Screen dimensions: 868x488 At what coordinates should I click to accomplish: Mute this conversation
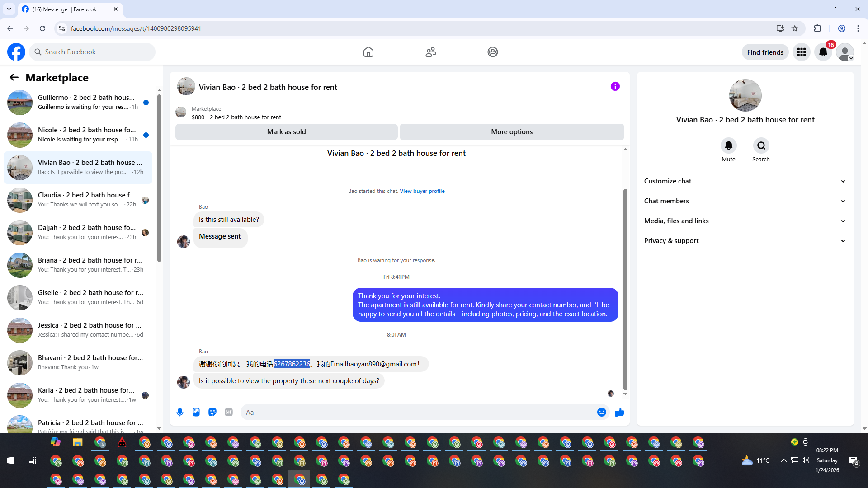728,145
